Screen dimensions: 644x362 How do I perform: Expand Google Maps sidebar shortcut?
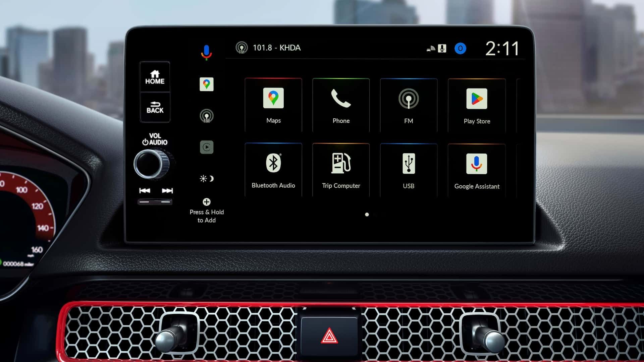coord(206,84)
